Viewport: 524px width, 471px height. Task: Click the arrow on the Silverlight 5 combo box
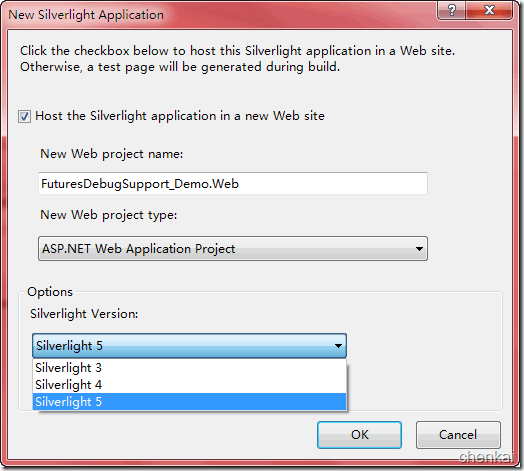[338, 346]
